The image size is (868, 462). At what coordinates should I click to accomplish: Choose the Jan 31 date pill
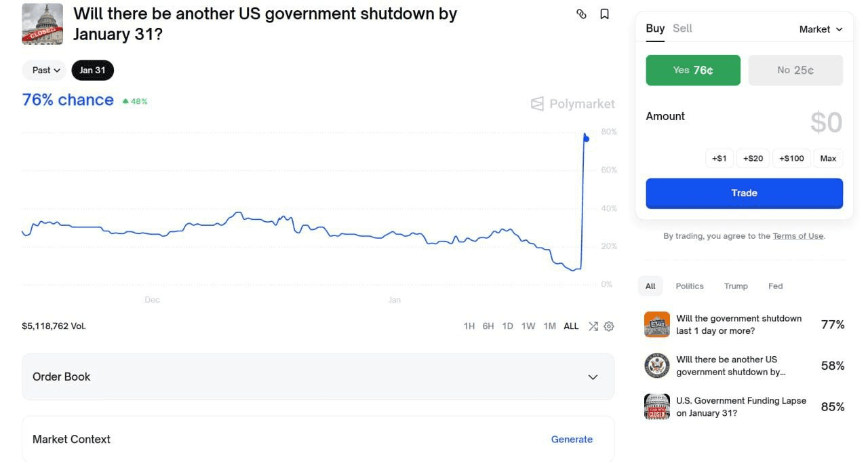[x=92, y=70]
